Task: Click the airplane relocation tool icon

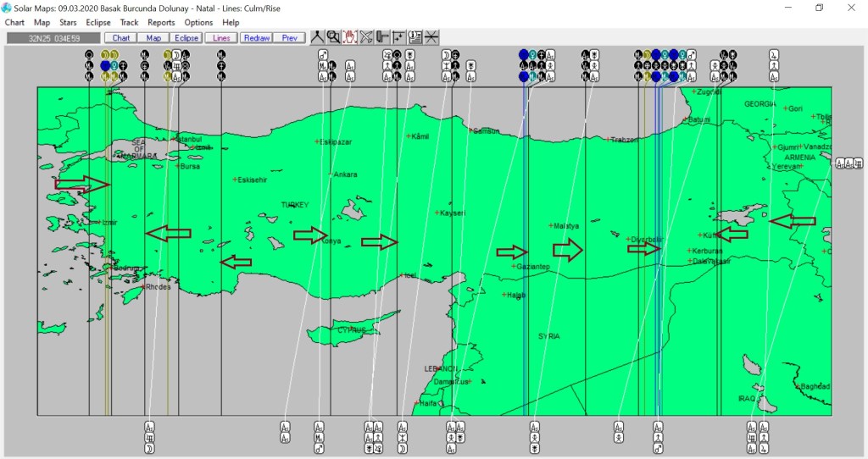Action: pyautogui.click(x=366, y=37)
